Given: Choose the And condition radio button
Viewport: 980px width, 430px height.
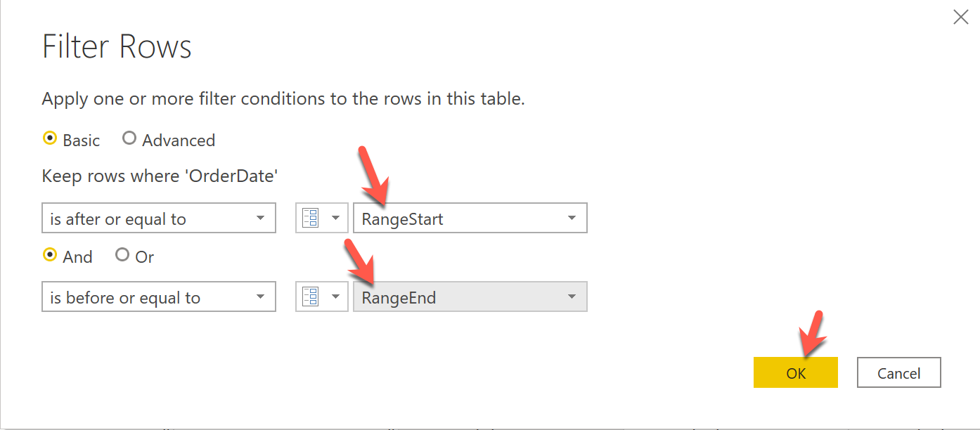Looking at the screenshot, I should point(50,256).
